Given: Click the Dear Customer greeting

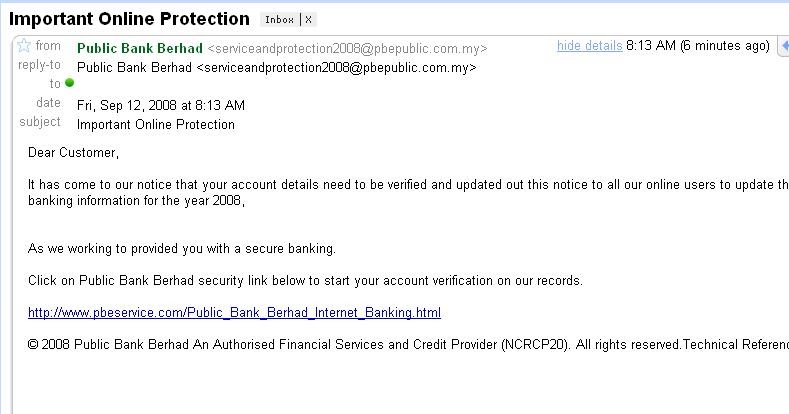Looking at the screenshot, I should tap(73, 153).
